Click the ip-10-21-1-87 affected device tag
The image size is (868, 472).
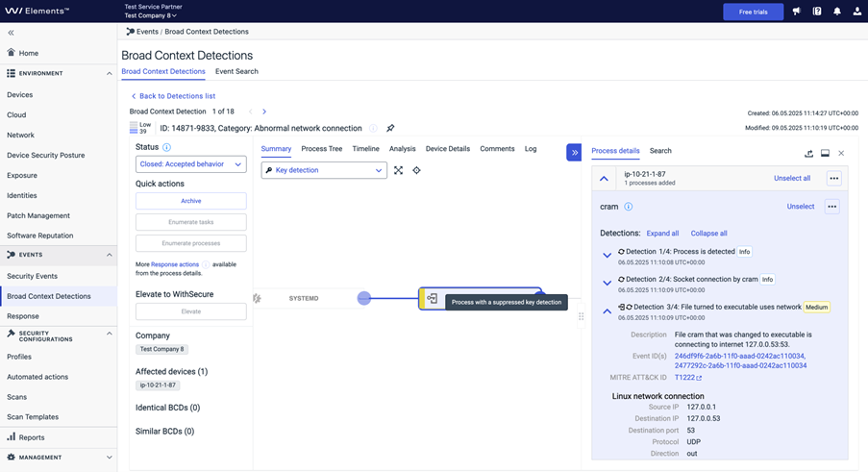click(x=158, y=385)
